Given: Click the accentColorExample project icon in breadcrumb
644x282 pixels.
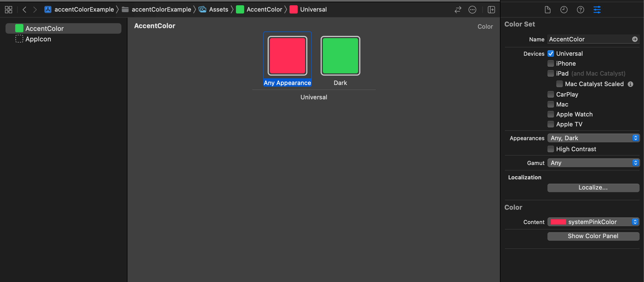Looking at the screenshot, I should click(x=48, y=10).
